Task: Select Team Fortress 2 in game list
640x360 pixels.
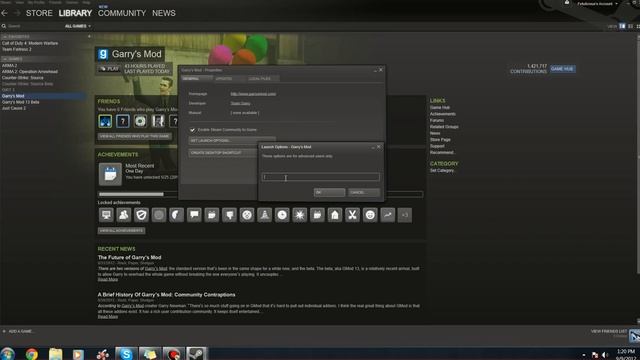Action: pyautogui.click(x=16, y=49)
